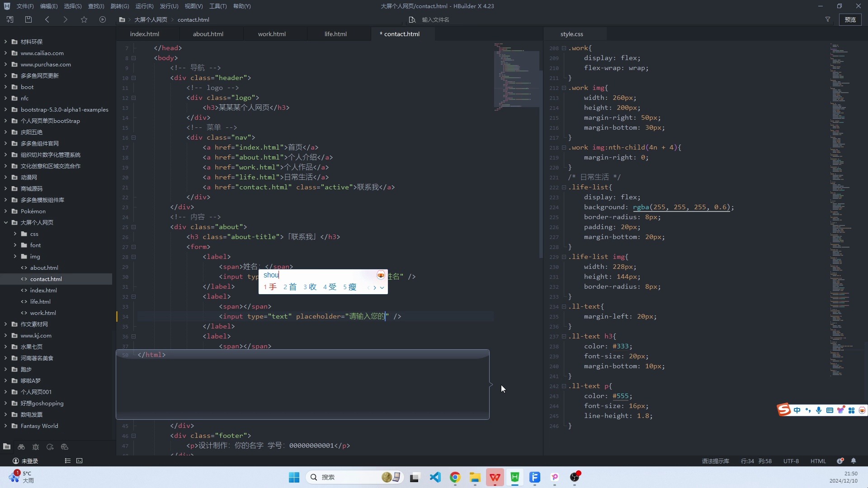Click the save icon in top toolbar
Screen dimensions: 868x488
click(28, 19)
